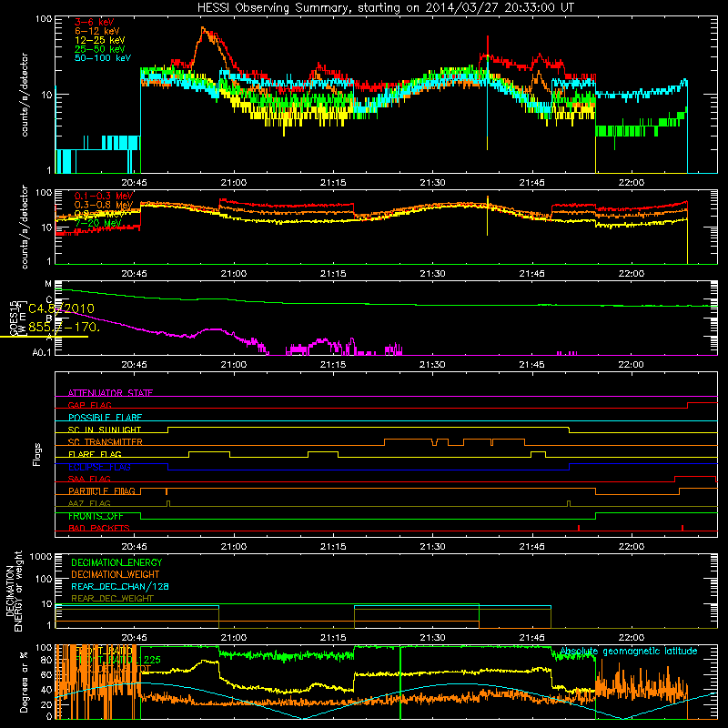Click the 'A0.1' tick on the GOES15 axis
728x728 pixels.
click(42, 353)
